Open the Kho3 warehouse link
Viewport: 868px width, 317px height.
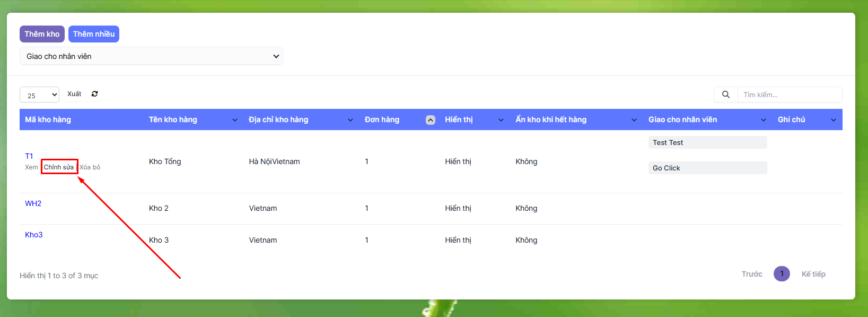pyautogui.click(x=33, y=235)
